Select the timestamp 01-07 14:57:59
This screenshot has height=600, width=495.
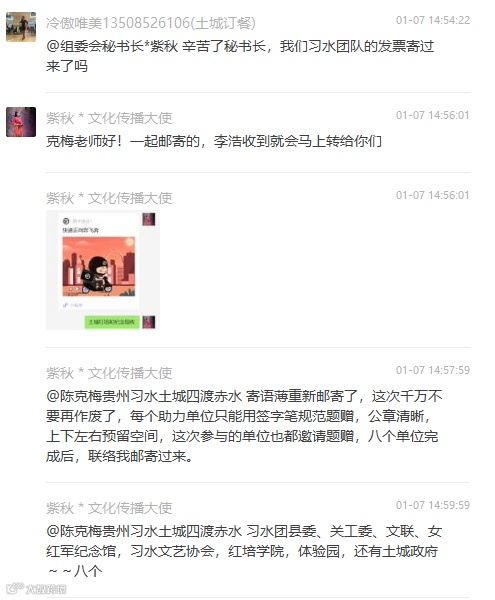tap(433, 370)
